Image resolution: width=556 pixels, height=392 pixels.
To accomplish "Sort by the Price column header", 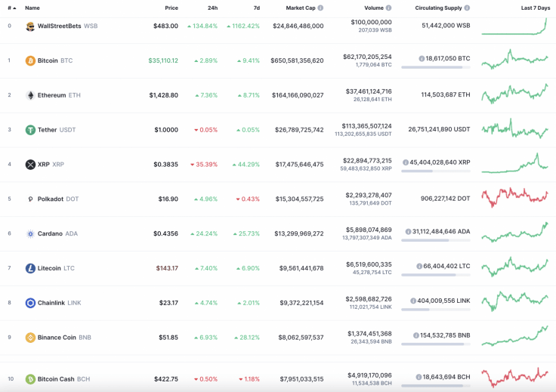I will pyautogui.click(x=171, y=8).
